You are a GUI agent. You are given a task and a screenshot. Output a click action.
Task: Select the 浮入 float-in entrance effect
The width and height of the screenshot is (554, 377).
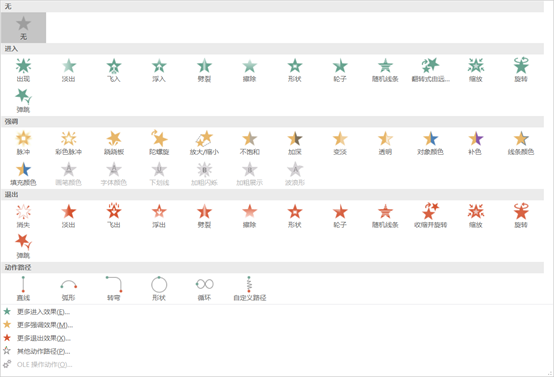(159, 70)
